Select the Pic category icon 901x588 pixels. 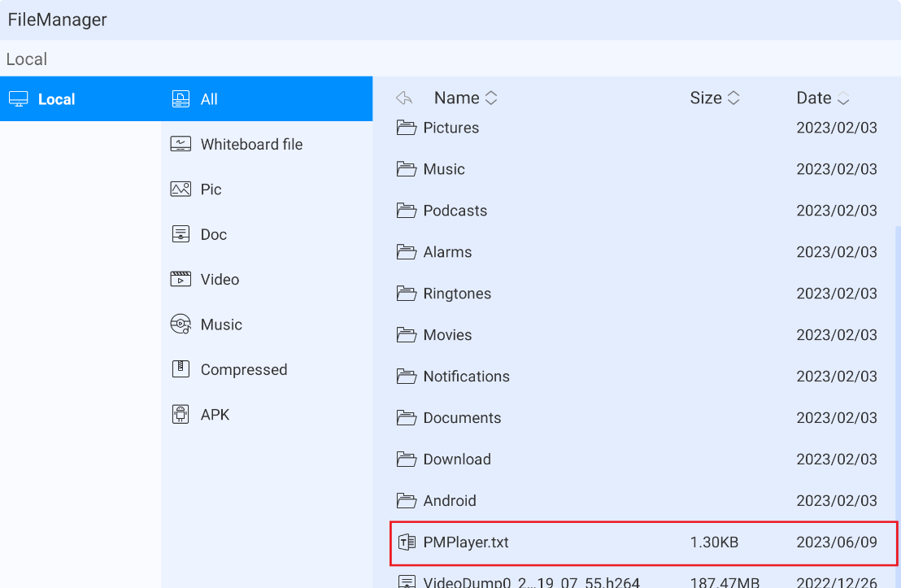[x=181, y=189]
